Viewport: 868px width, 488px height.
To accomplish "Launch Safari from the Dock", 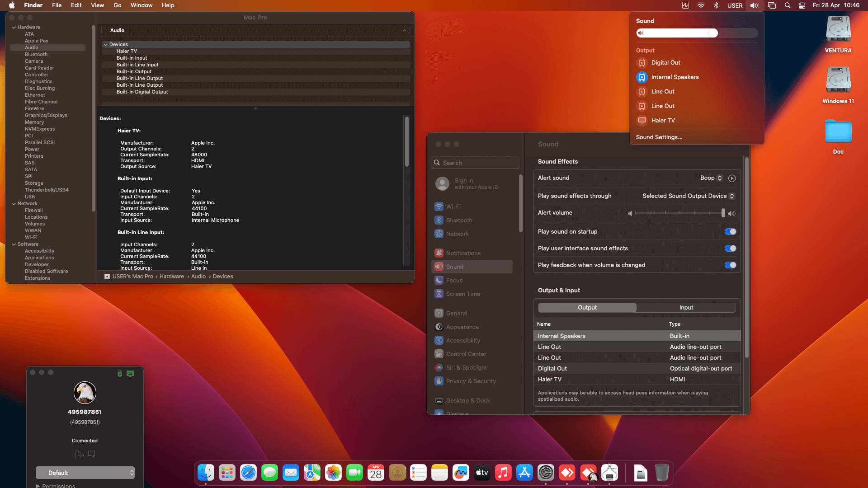I will (x=248, y=473).
